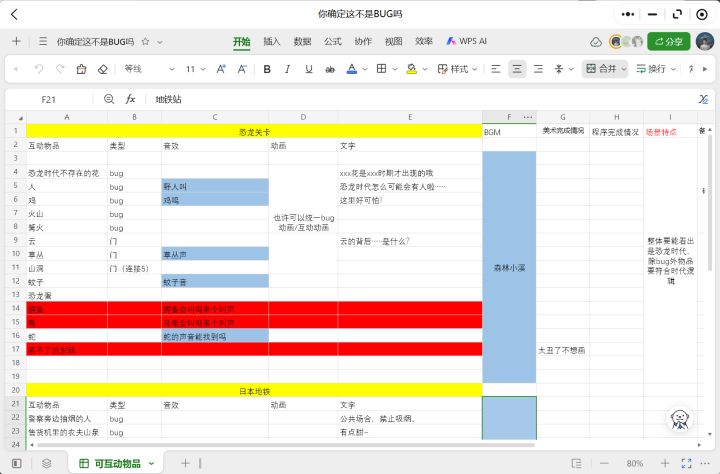Screen dimensions: 720x474
Task: Open the 样式 styles dropdown
Action: coord(457,69)
